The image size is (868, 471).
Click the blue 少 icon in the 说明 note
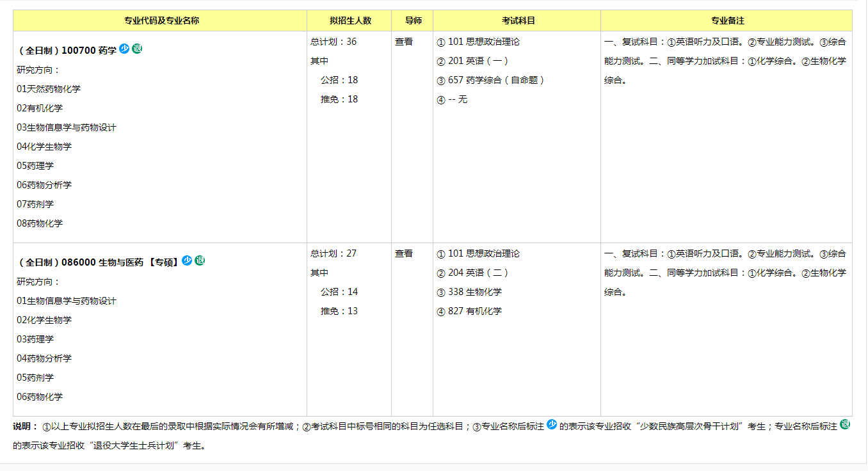pyautogui.click(x=552, y=424)
